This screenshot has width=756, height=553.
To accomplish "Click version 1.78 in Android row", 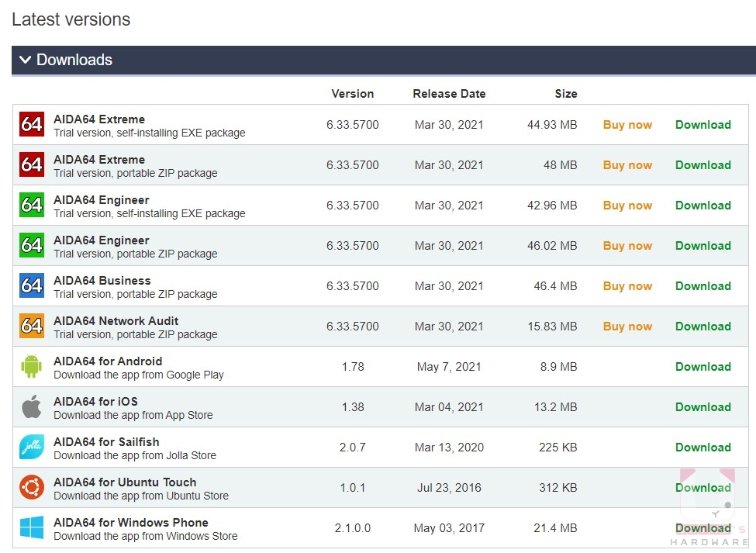I will (x=353, y=367).
